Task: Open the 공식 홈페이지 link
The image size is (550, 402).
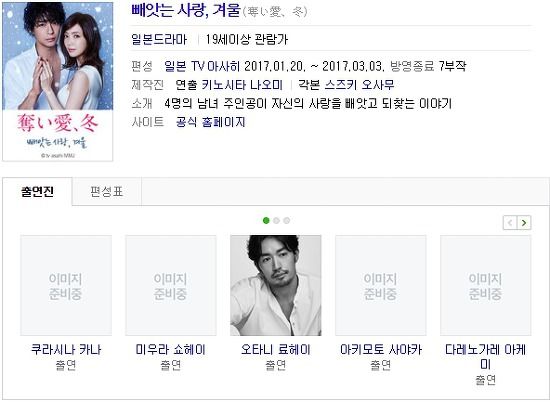Action: click(x=210, y=122)
